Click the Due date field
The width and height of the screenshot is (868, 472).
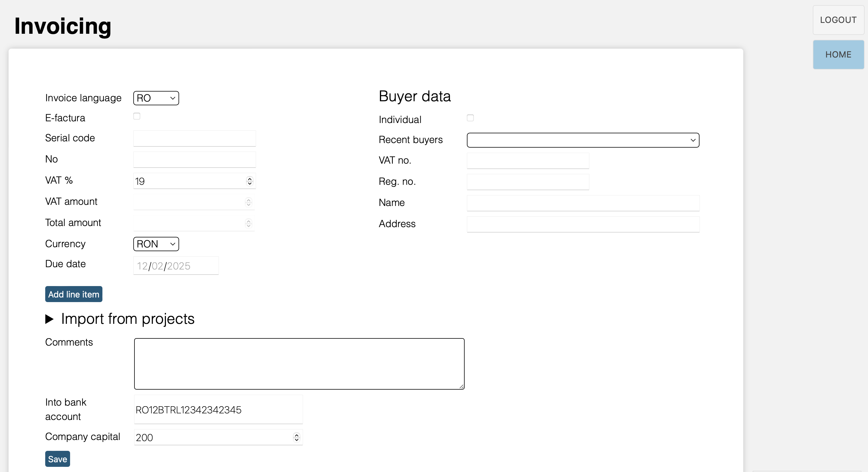click(x=176, y=265)
